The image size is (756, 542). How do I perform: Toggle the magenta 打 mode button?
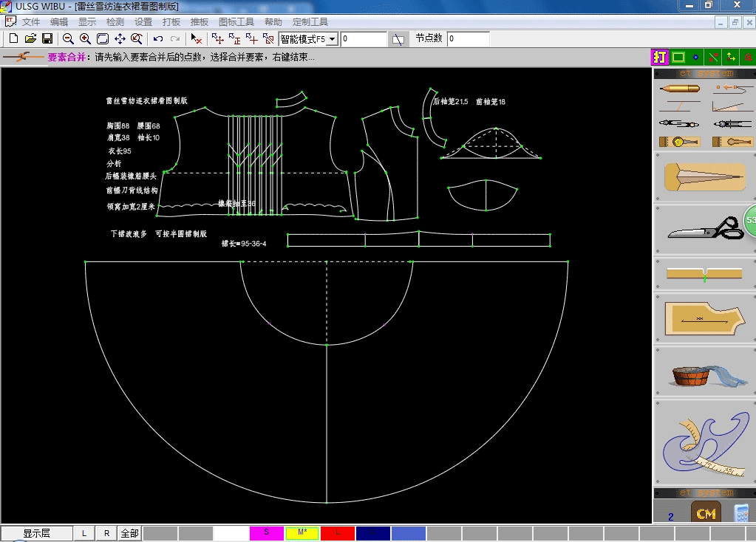659,57
